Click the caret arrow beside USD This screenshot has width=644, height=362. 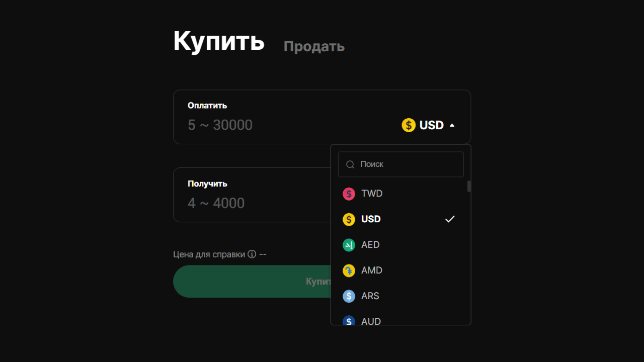point(452,125)
